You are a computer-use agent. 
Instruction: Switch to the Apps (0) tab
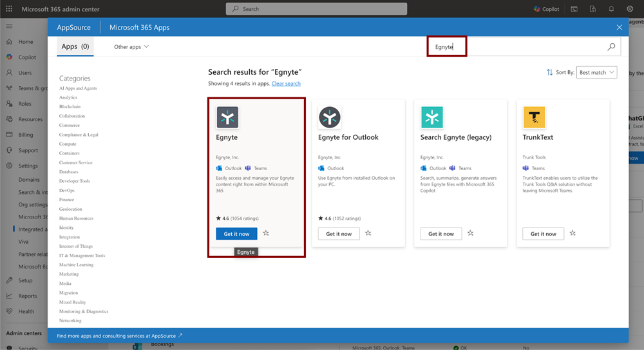click(75, 47)
